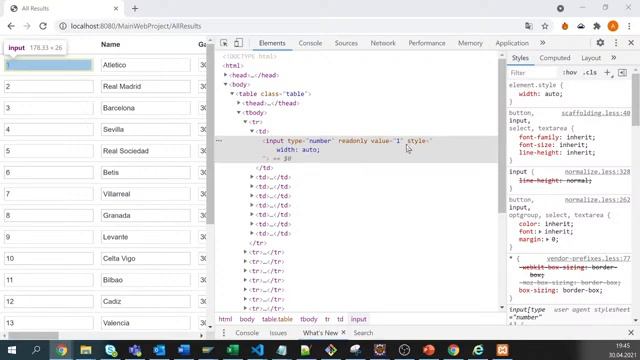This screenshot has height=360, width=640.
Task: Open drawer Issues tab
Action: pos(278,333)
